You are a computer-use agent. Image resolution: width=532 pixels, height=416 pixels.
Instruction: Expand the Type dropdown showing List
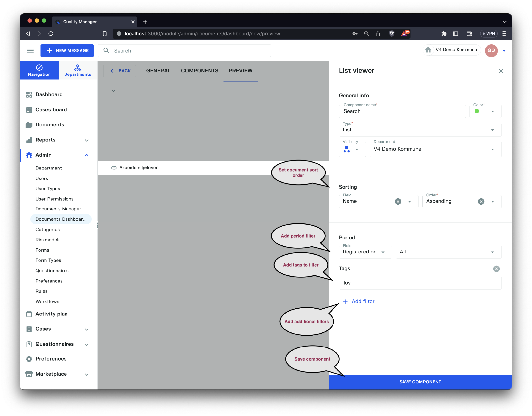tap(492, 130)
